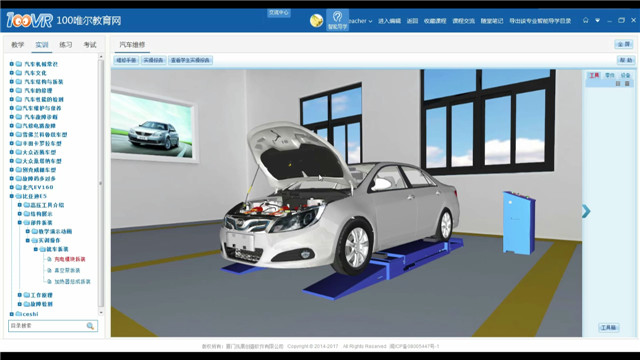Image resolution: width=640 pixels, height=360 pixels.
Task: Collapse the 比亚迪E5 folder
Action: point(11,196)
